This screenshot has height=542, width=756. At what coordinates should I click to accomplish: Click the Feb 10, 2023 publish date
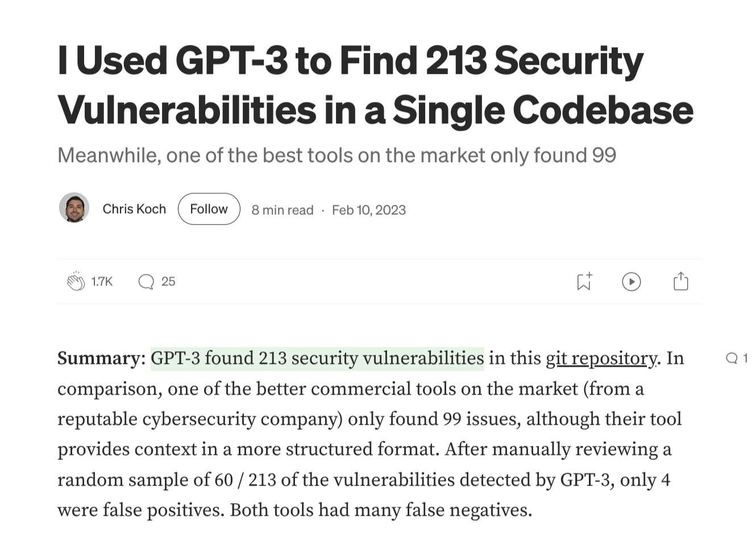[x=369, y=210]
